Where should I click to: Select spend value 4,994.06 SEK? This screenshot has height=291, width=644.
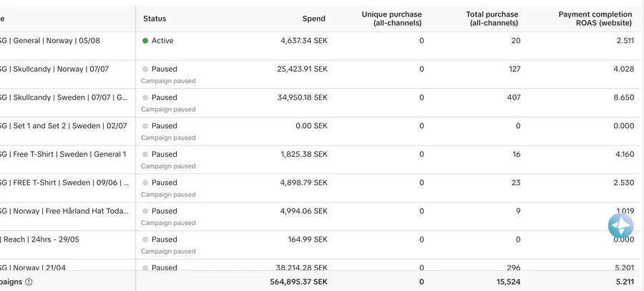(x=304, y=211)
